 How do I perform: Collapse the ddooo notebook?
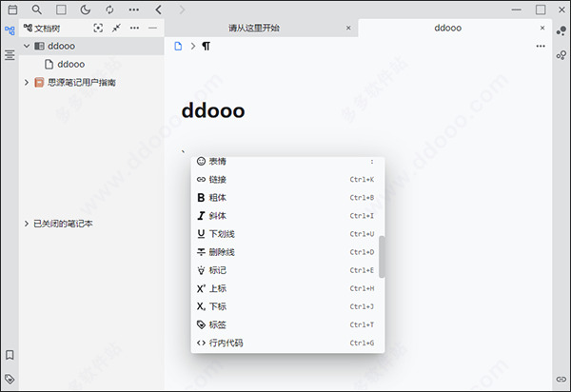pos(27,47)
